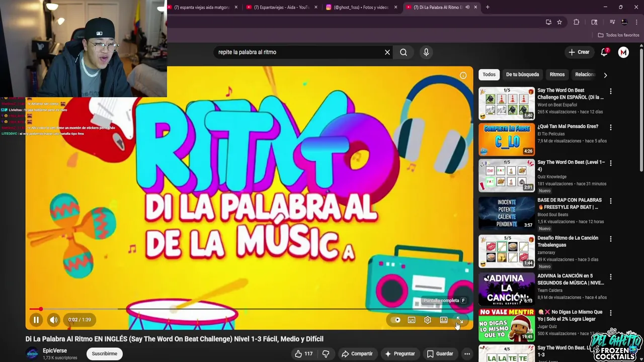Open the 'Say The Word On Beat (Level 1–4)' thumbnail
Viewport: 644px width, 362px height.
click(x=507, y=175)
